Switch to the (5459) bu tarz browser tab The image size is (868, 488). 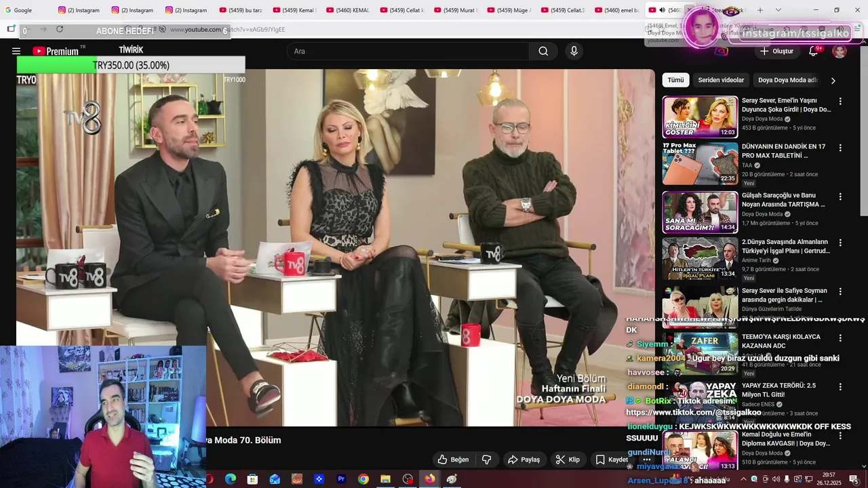point(241,10)
